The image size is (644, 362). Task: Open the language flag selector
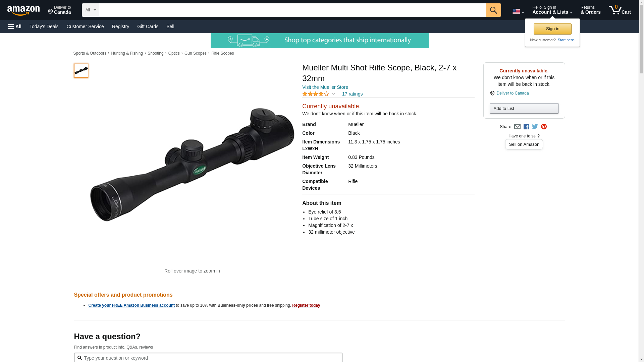tap(518, 11)
